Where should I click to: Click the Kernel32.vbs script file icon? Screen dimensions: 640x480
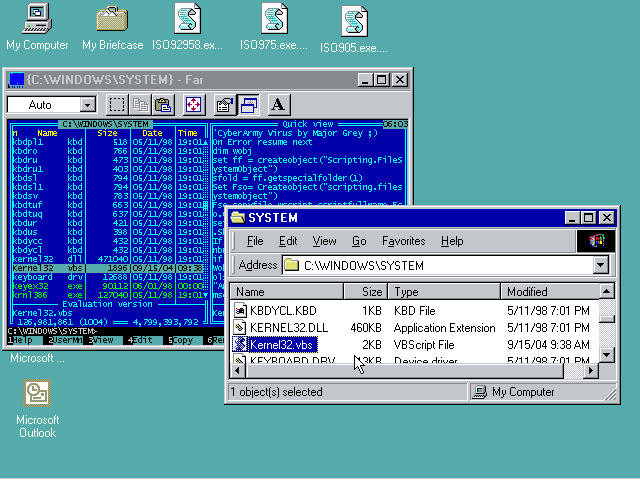point(240,345)
